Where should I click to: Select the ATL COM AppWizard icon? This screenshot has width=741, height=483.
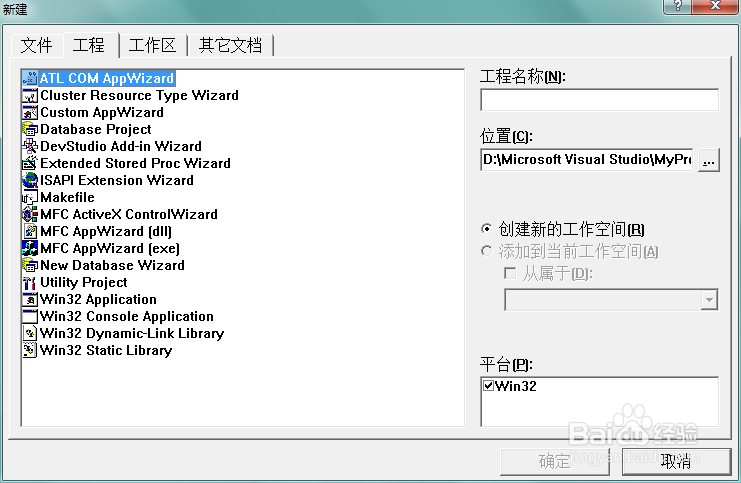[x=30, y=78]
